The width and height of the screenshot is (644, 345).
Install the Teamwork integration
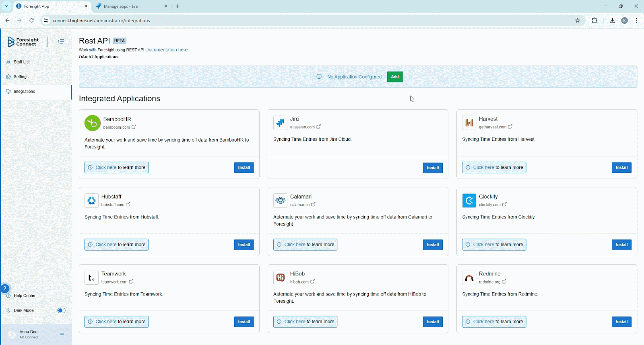click(244, 322)
